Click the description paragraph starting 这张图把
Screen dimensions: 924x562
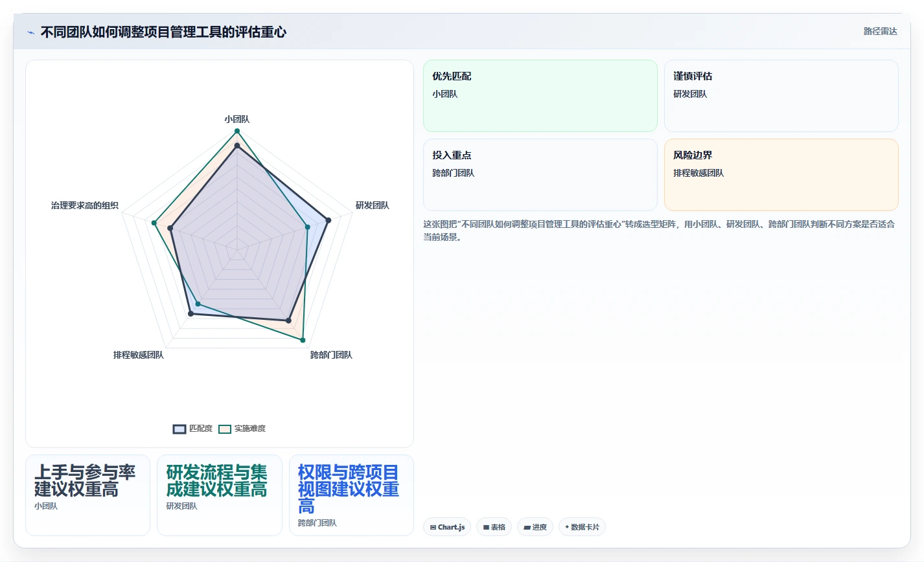click(x=659, y=230)
